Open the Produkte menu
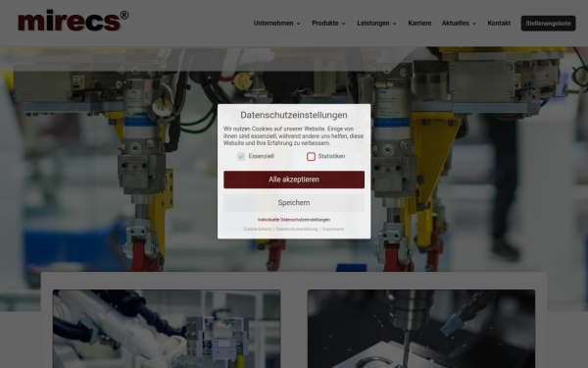588x368 pixels. 325,24
